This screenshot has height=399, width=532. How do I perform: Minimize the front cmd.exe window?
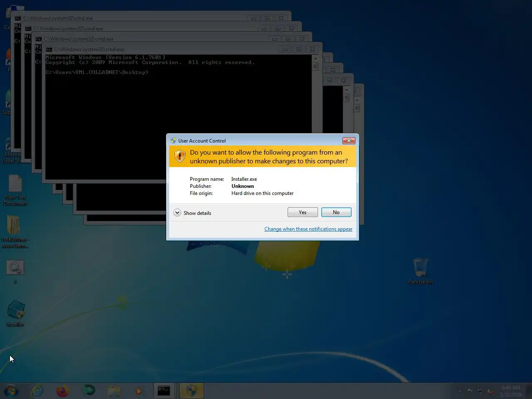(x=285, y=49)
